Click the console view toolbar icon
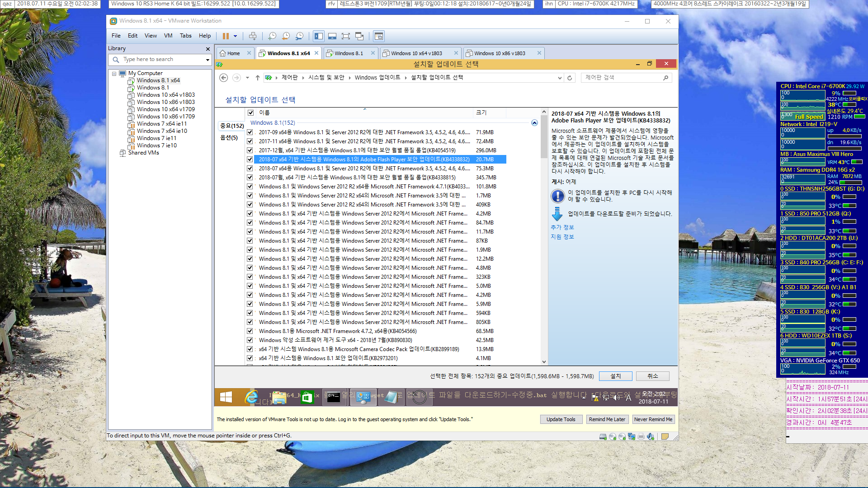Image resolution: width=868 pixels, height=488 pixels. 379,36
